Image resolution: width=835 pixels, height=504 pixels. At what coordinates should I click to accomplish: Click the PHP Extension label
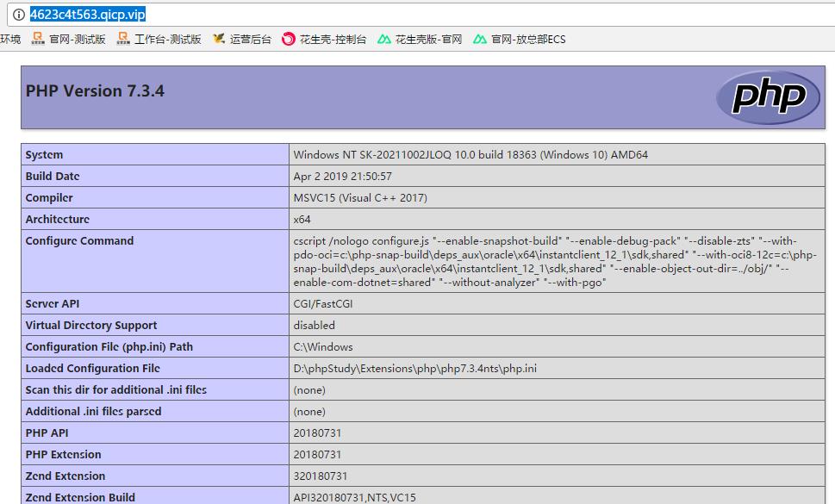click(64, 455)
